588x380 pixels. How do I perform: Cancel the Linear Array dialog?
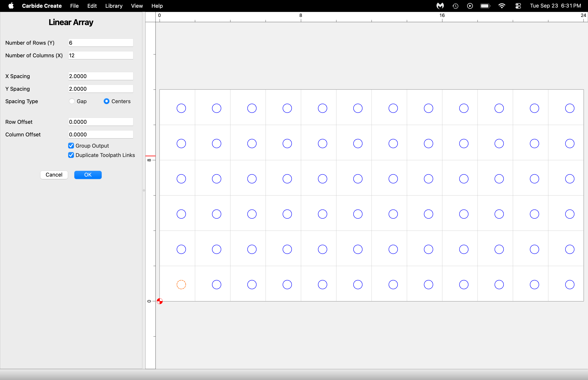[x=54, y=175]
